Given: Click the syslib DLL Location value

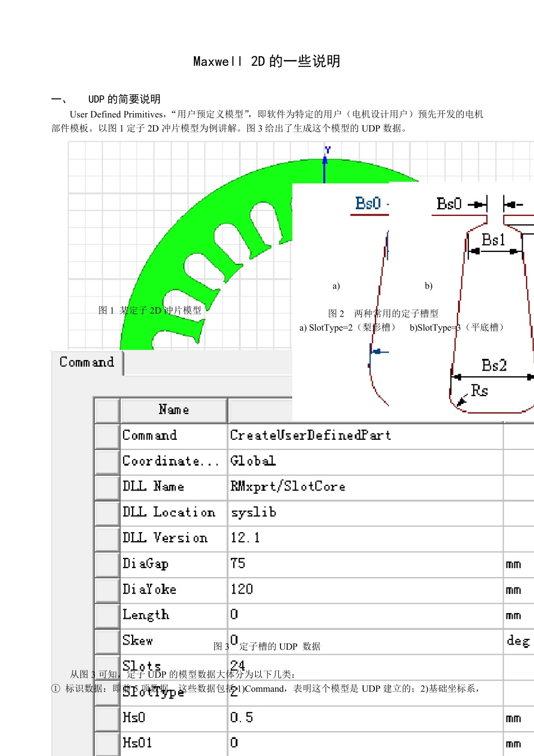Looking at the screenshot, I should click(364, 512).
